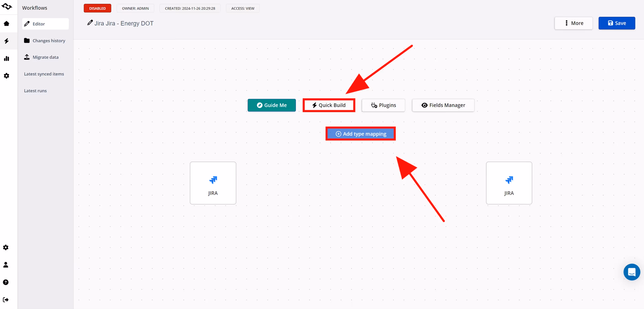
Task: Select the left JIRA node card
Action: (213, 183)
